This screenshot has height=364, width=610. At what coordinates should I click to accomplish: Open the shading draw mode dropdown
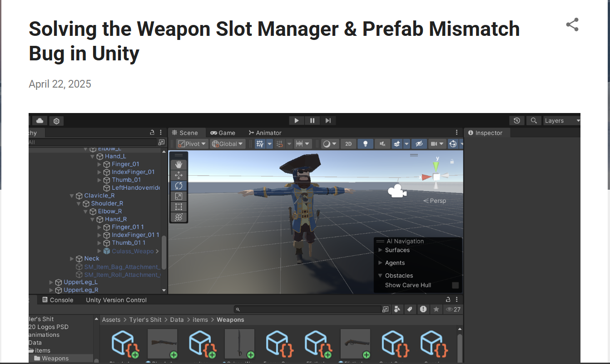330,144
